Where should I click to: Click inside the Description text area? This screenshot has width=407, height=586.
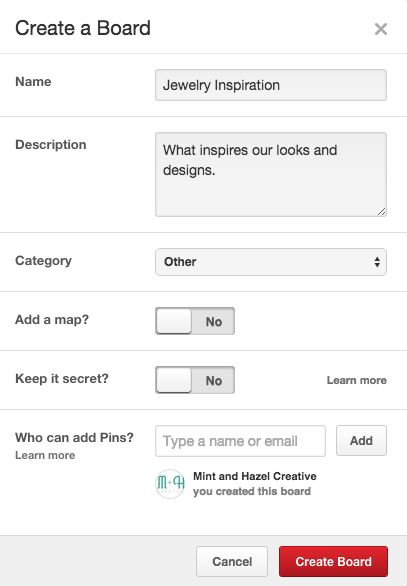[x=271, y=175]
